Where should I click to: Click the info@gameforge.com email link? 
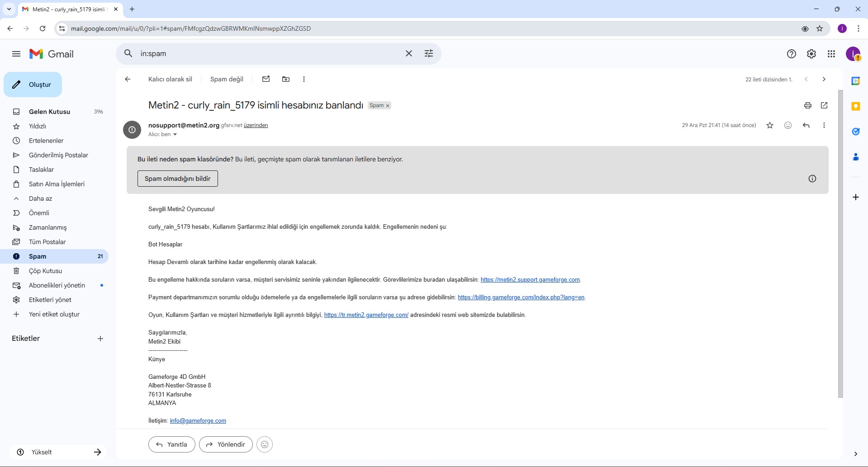(x=198, y=421)
